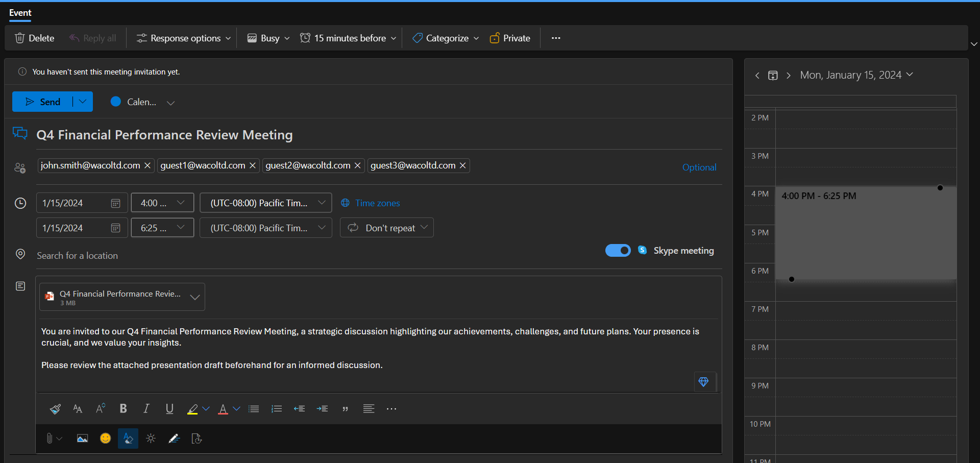Click the Format painter icon
The image size is (980, 463).
point(55,409)
